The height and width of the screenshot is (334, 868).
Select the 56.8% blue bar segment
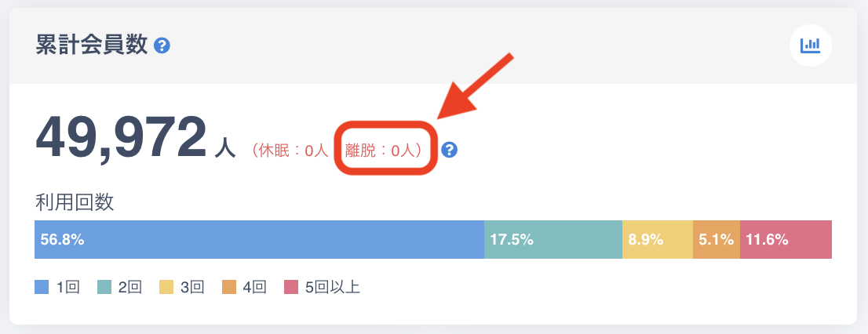click(x=259, y=240)
